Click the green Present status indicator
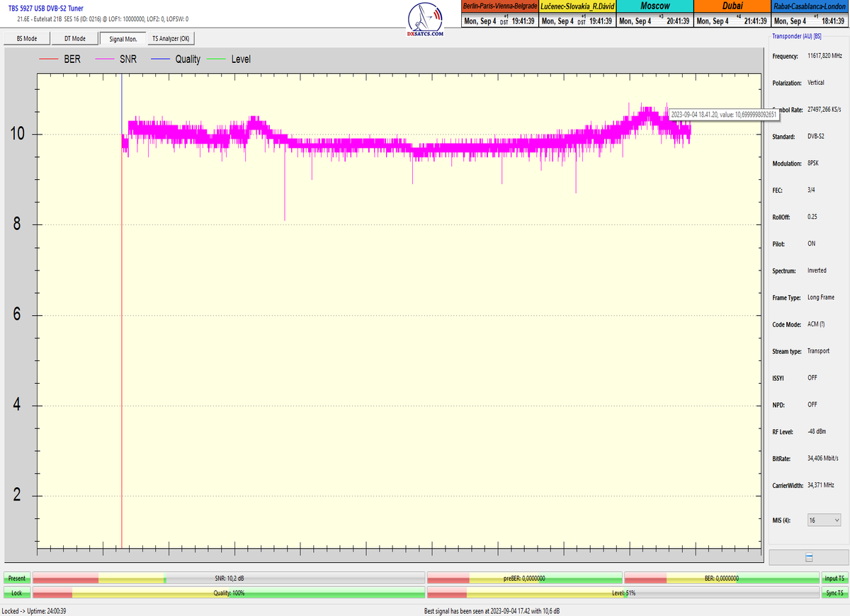850x616 pixels. pyautogui.click(x=16, y=578)
